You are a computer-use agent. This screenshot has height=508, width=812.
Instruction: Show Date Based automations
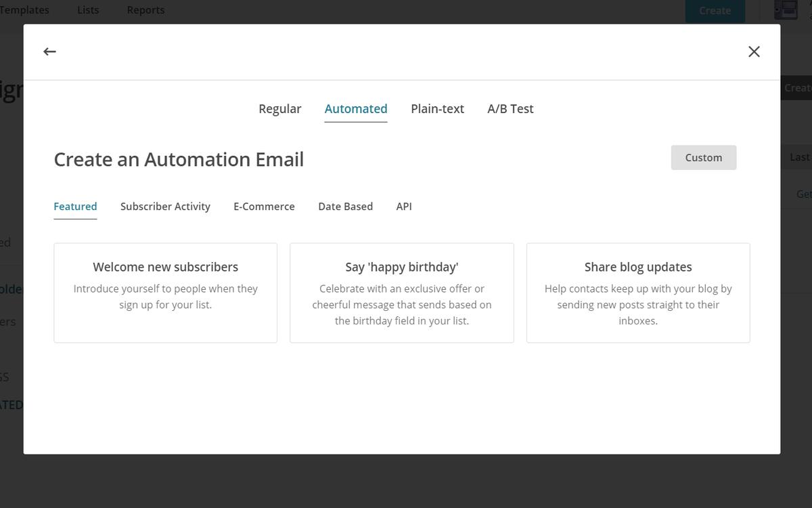[345, 207]
